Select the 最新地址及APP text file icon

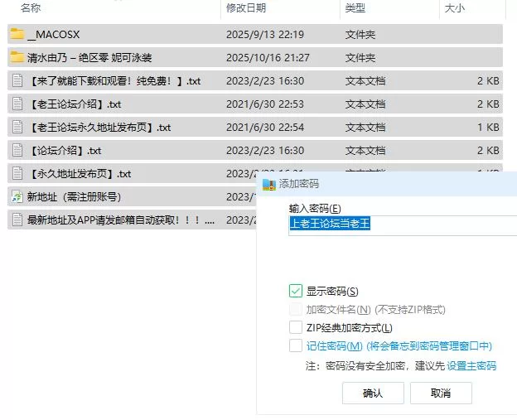(17, 220)
